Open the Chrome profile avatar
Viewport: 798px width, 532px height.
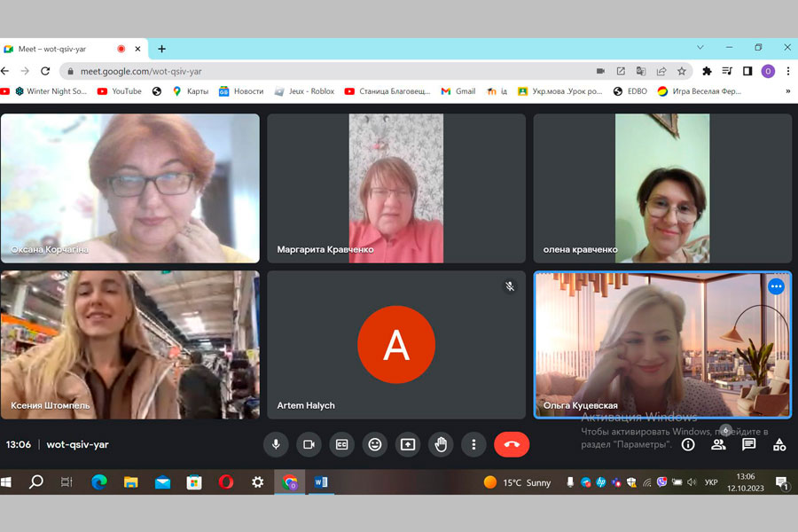tap(768, 71)
